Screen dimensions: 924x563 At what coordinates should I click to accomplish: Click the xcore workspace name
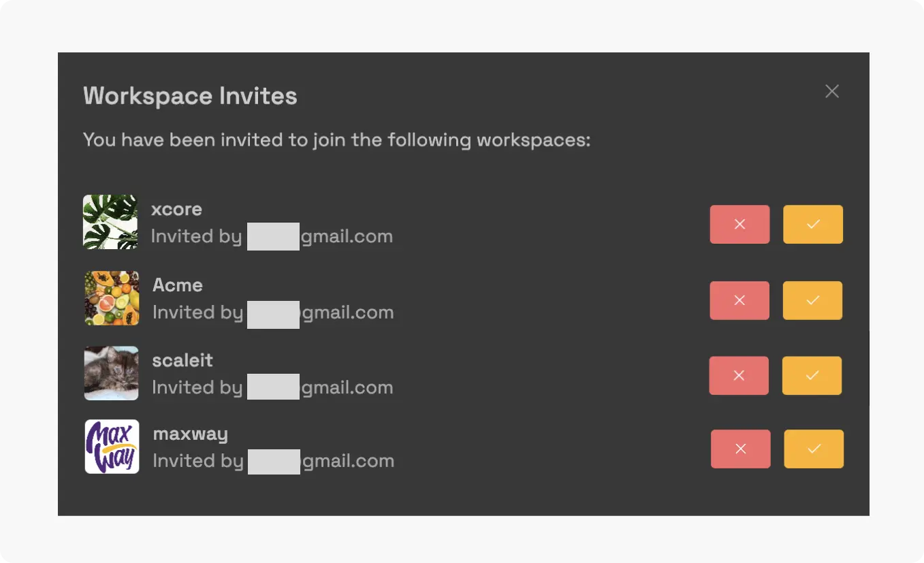[x=176, y=209]
